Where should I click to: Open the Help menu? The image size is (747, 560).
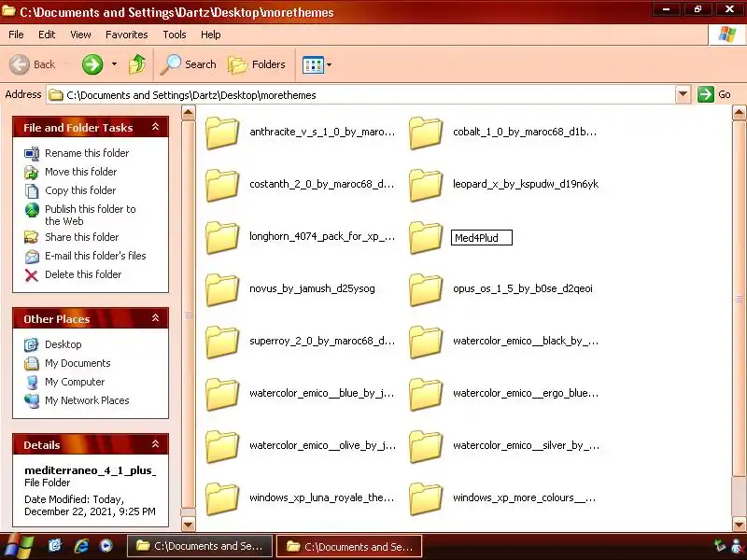211,35
